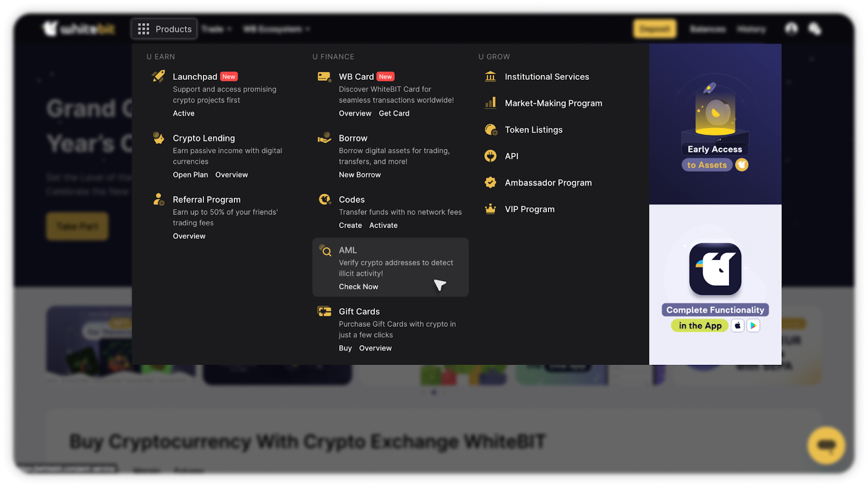Open the Products grid menu
Screen dimensions: 868x487
coord(164,29)
